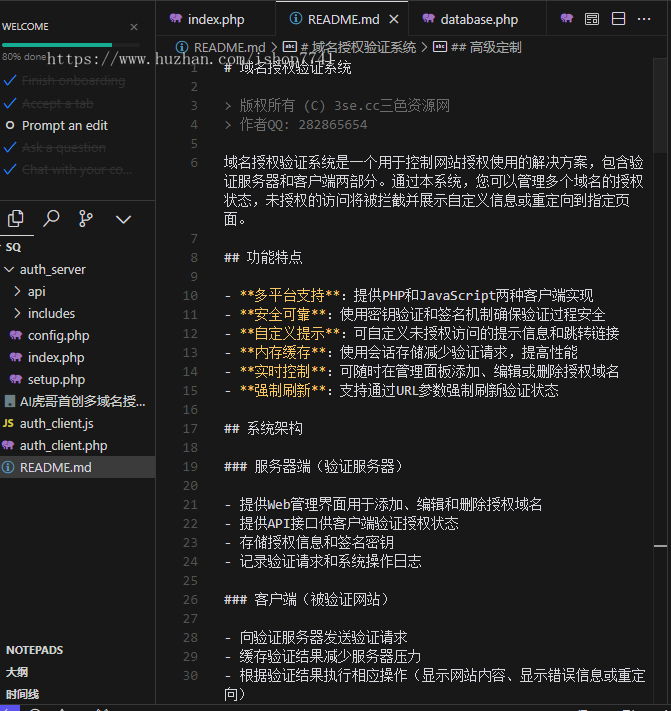Viewport: 671px width, 711px height.
Task: Click README.md in the breadcrumb
Action: pyautogui.click(x=229, y=47)
